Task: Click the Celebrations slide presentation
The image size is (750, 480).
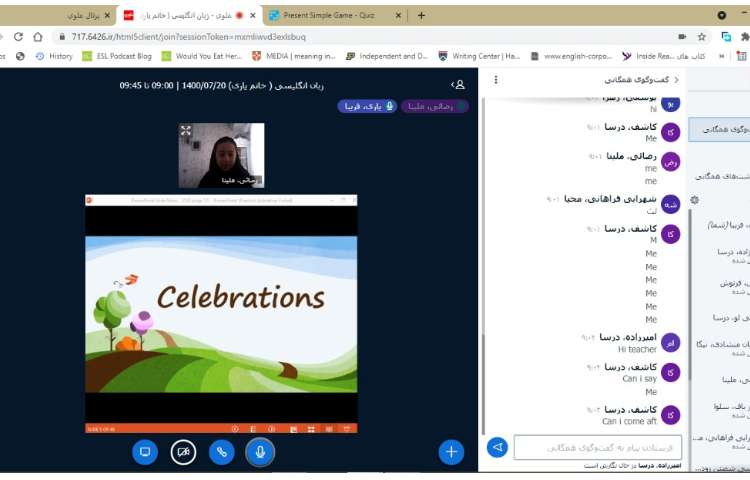Action: (x=221, y=314)
